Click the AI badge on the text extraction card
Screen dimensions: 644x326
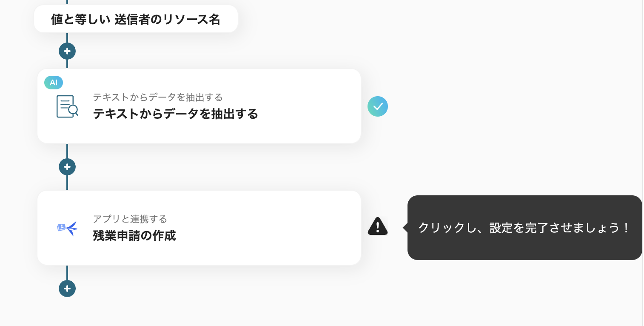point(54,83)
